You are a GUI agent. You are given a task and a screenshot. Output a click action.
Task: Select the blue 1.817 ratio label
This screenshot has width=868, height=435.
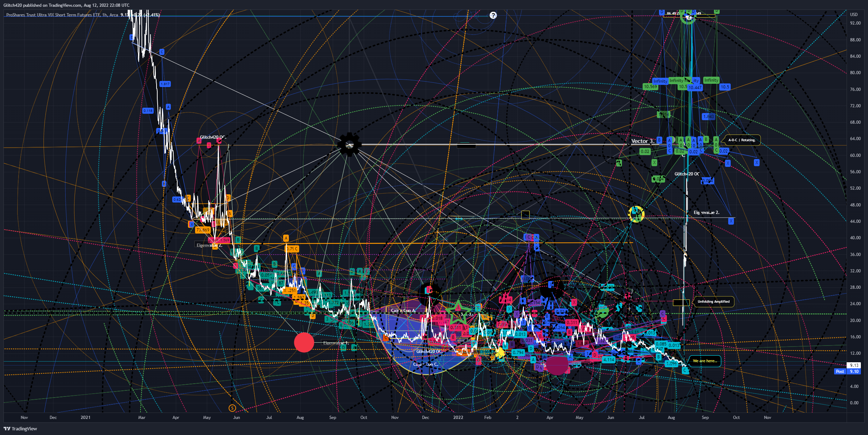point(165,84)
